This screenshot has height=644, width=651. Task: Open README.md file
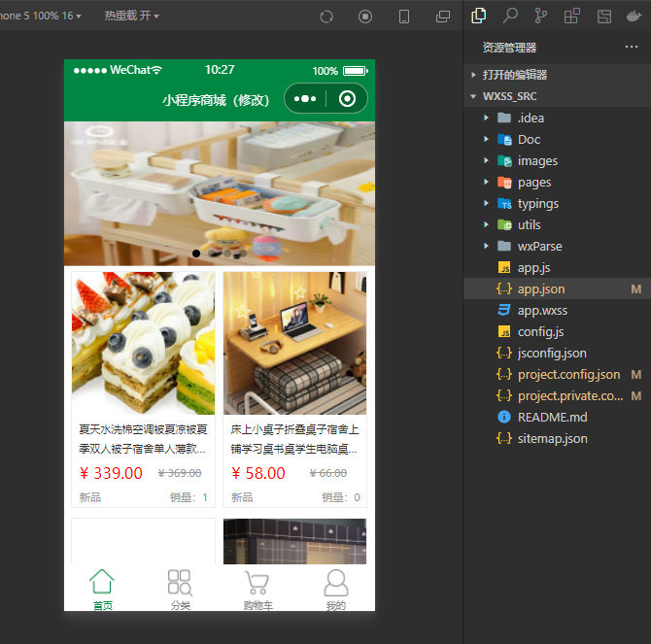[x=557, y=417]
